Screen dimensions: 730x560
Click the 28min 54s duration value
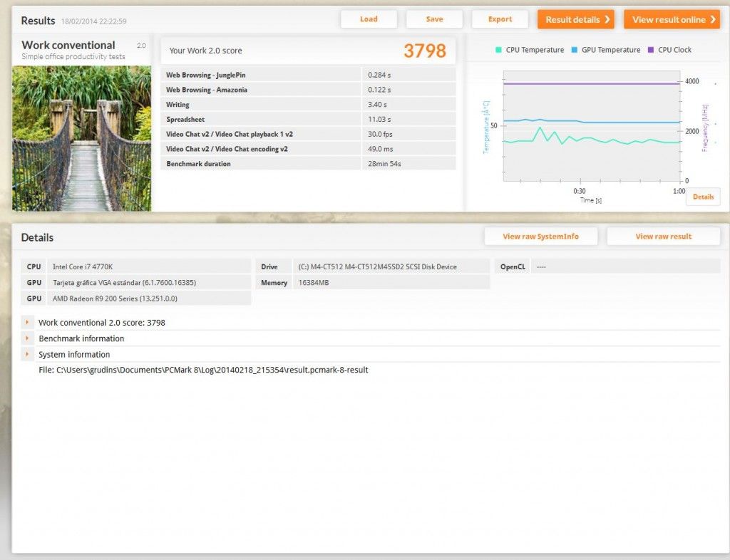pos(384,164)
